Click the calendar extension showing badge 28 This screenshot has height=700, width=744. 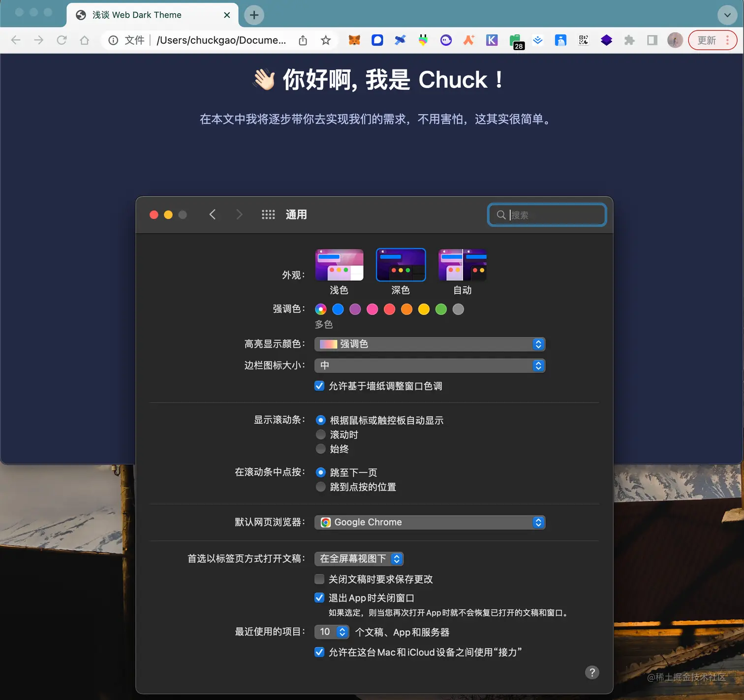515,40
